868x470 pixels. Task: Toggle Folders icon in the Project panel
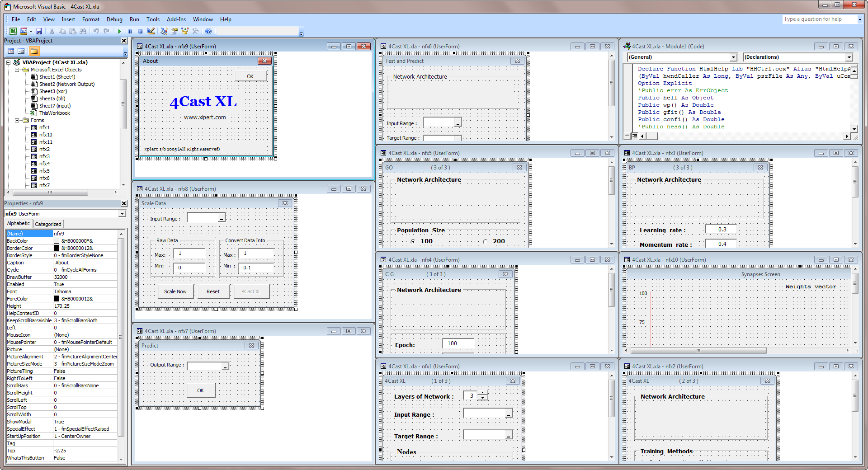click(34, 51)
